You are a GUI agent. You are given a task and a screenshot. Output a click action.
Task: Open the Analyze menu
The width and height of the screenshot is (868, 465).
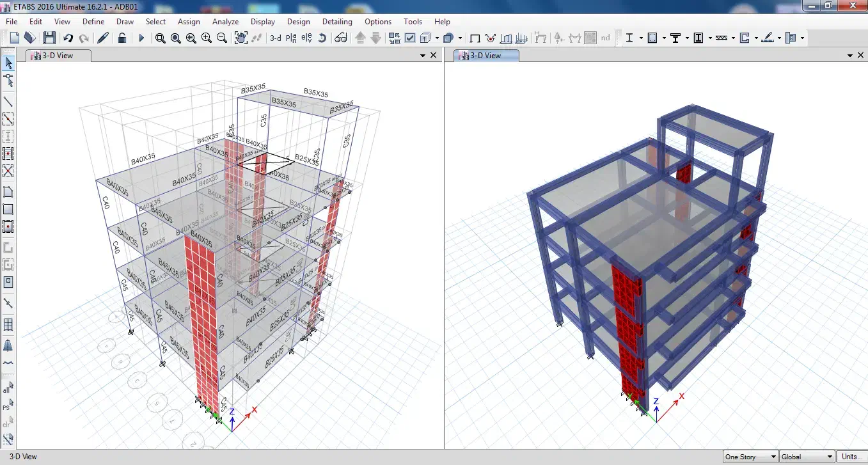[x=225, y=21]
